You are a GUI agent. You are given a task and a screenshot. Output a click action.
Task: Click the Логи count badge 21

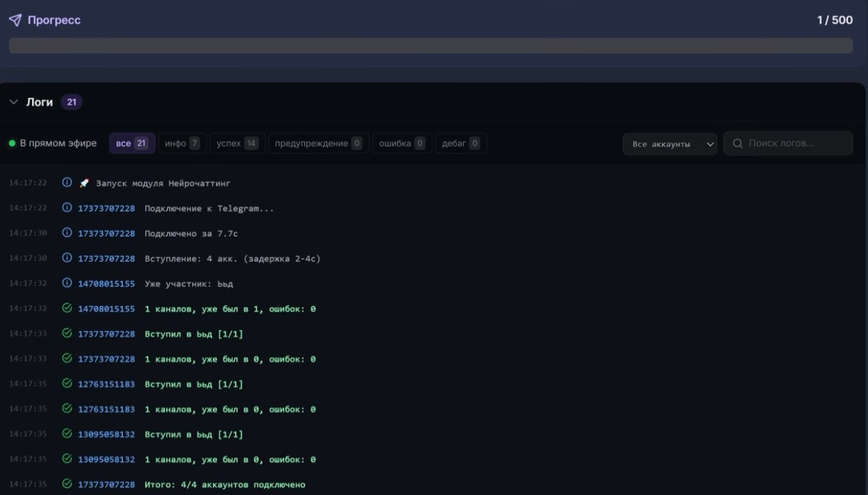[x=71, y=102]
